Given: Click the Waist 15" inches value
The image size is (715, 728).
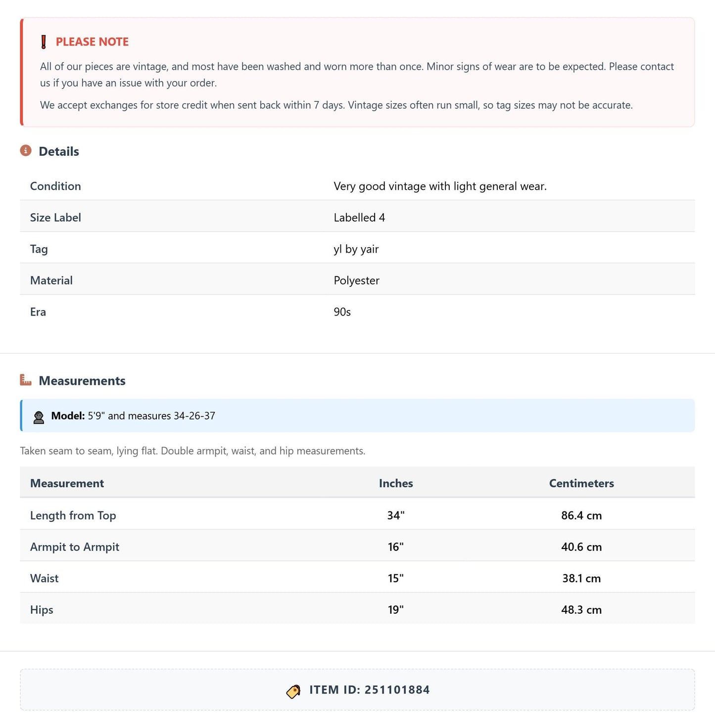Looking at the screenshot, I should pyautogui.click(x=396, y=578).
